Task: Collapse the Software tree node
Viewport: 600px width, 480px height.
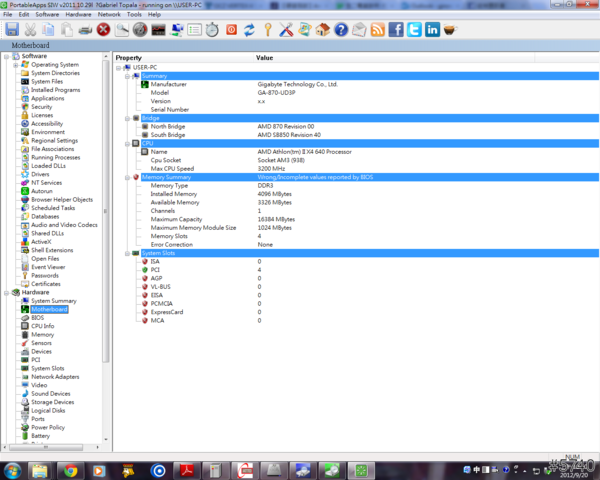Action: (6, 56)
